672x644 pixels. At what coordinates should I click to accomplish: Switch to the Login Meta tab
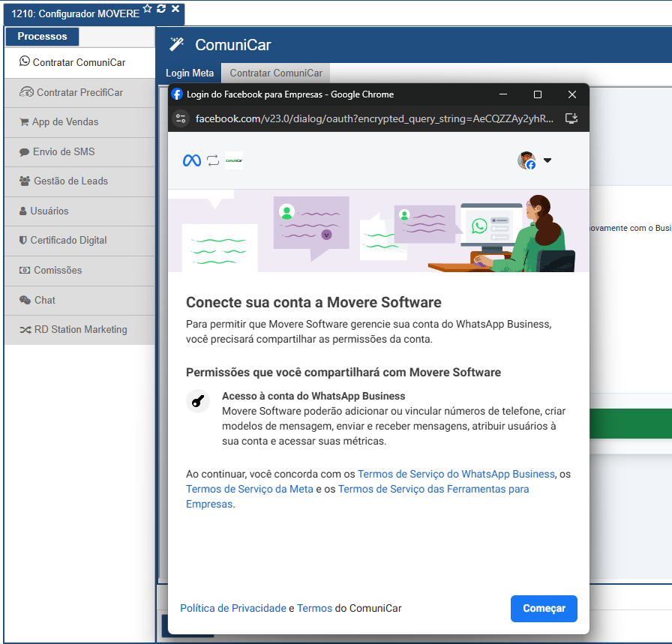coord(190,73)
